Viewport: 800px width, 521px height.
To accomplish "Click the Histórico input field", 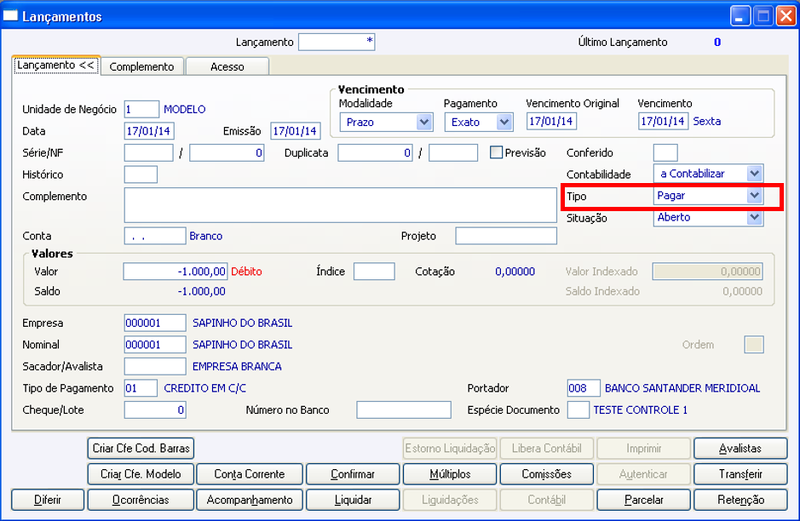I will click(141, 175).
